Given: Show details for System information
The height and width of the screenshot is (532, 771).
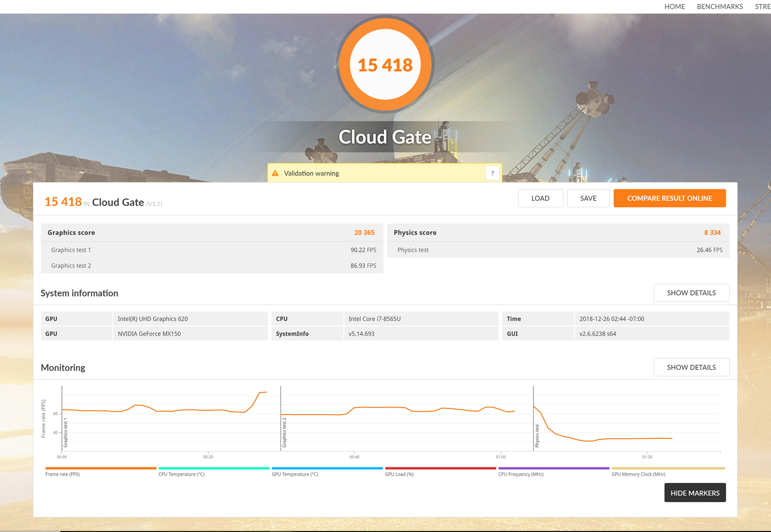Looking at the screenshot, I should [x=691, y=293].
